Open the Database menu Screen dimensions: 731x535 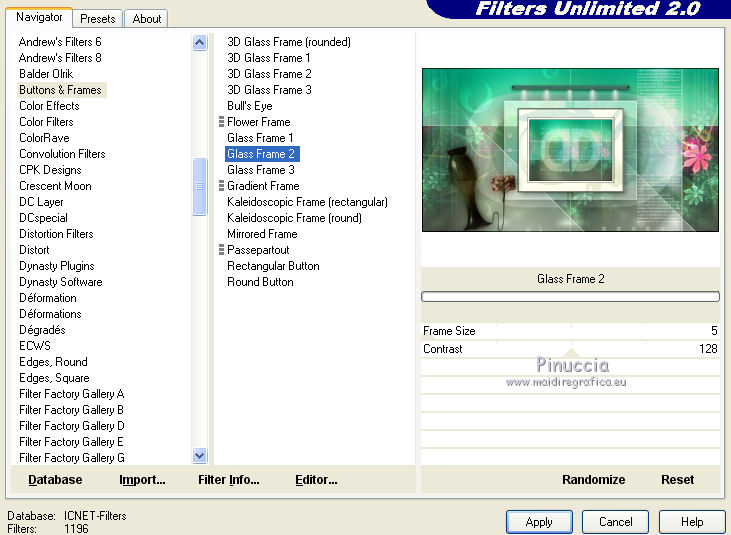click(55, 480)
